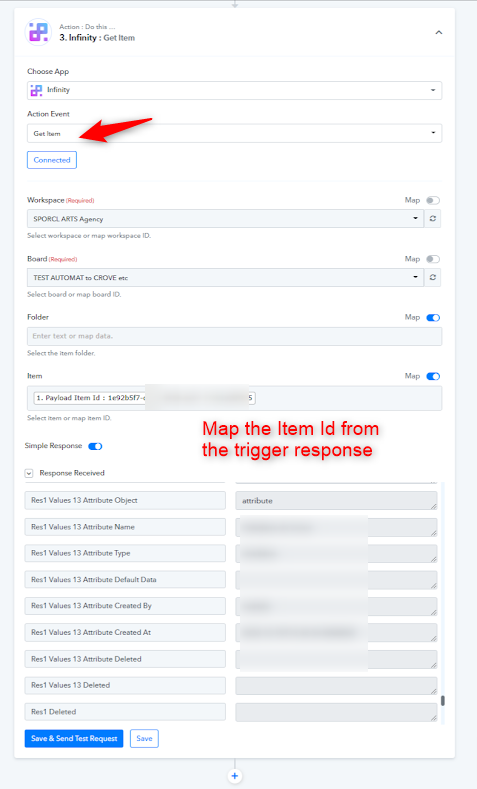Disable the Folder Map switch
The image size is (477, 789).
tap(433, 318)
